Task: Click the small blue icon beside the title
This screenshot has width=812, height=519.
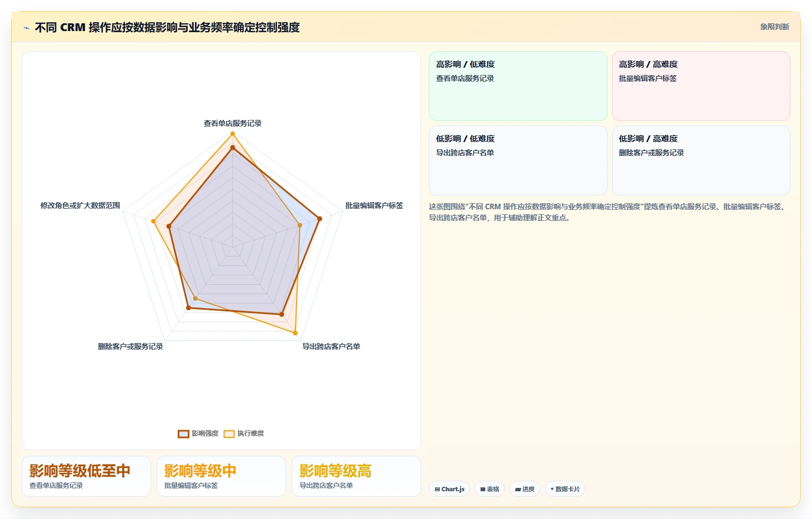Action: tap(26, 28)
